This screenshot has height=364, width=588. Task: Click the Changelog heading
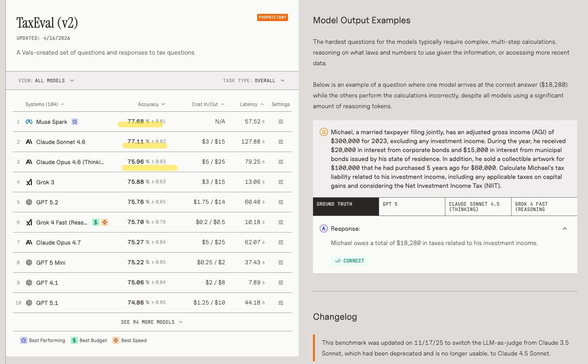pyautogui.click(x=335, y=317)
